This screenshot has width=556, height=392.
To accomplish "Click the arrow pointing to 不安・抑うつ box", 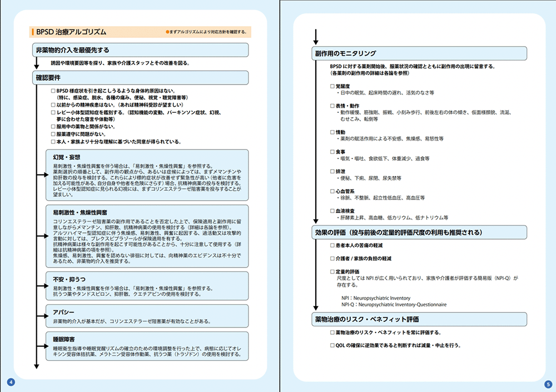I will coord(43,285).
